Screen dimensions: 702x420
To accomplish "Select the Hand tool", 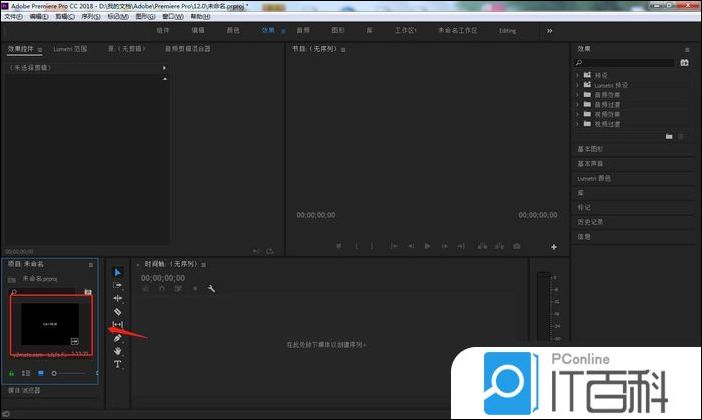I will pyautogui.click(x=117, y=351).
